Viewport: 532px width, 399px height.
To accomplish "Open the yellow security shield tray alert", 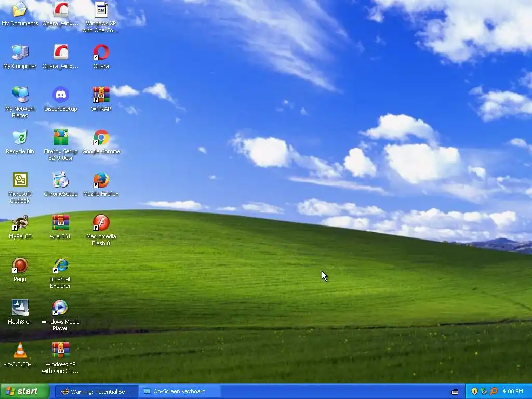I will (474, 392).
